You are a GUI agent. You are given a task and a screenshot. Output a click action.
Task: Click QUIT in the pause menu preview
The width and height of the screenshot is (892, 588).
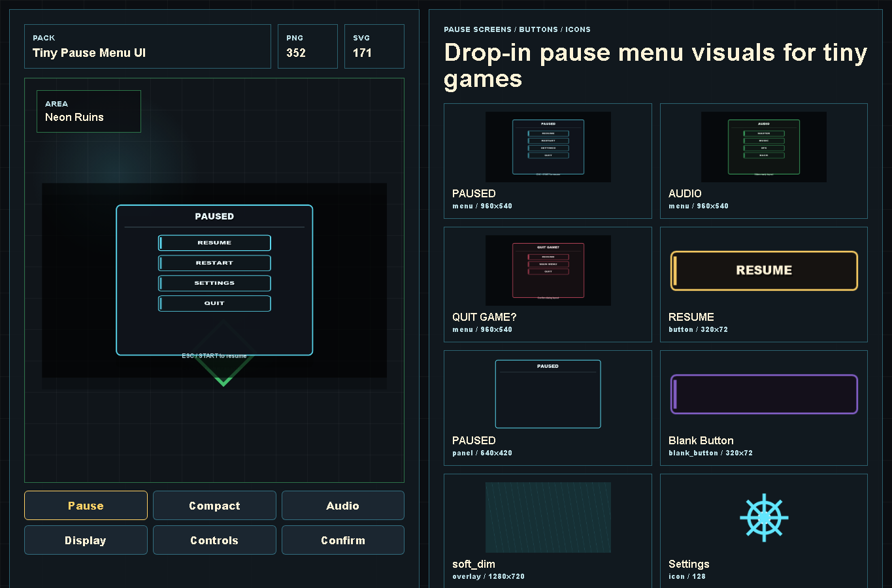pyautogui.click(x=214, y=303)
